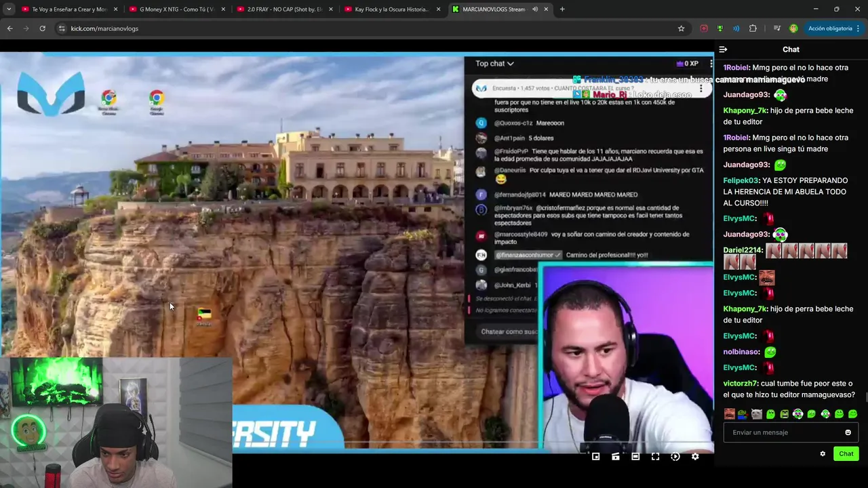Collapse the chat panel with arrow icon
Image resolution: width=868 pixels, height=488 pixels.
point(723,49)
